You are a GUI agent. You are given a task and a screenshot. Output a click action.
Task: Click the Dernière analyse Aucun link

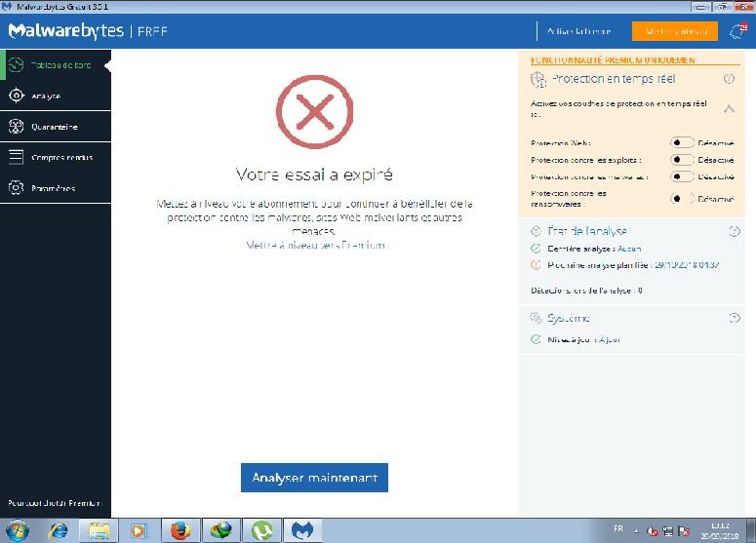click(x=629, y=249)
